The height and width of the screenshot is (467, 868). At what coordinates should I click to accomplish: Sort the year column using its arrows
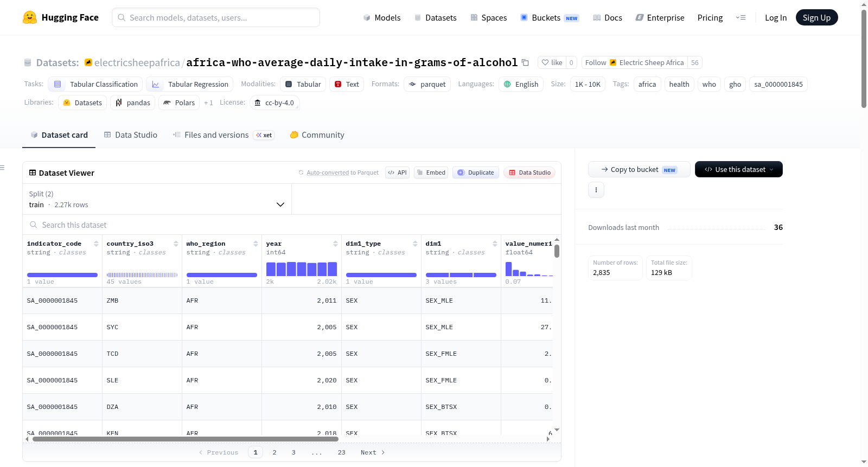tap(335, 244)
